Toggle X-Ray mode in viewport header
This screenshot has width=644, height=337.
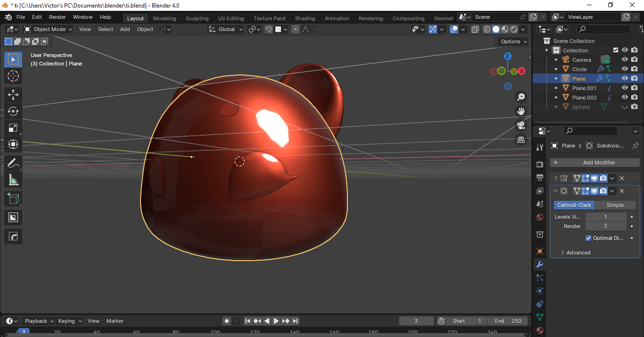click(x=475, y=29)
